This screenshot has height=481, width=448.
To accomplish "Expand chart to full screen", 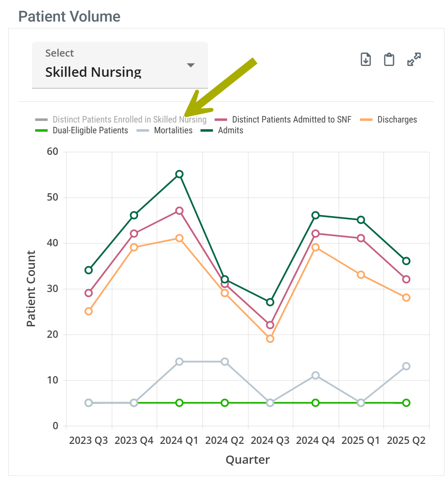I will (414, 60).
